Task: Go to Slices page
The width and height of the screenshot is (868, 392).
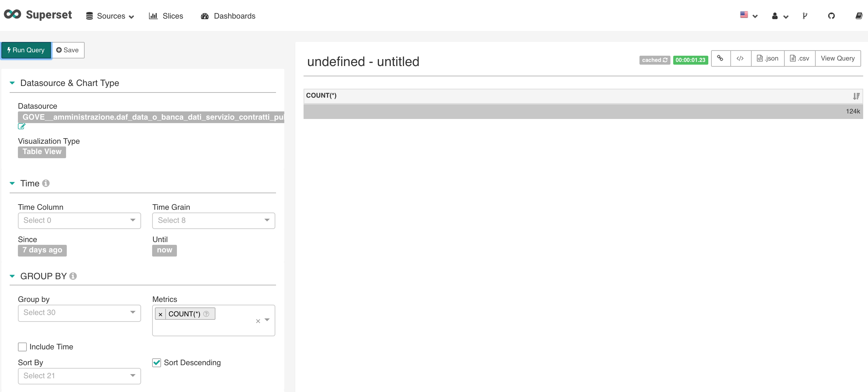Action: coord(166,16)
